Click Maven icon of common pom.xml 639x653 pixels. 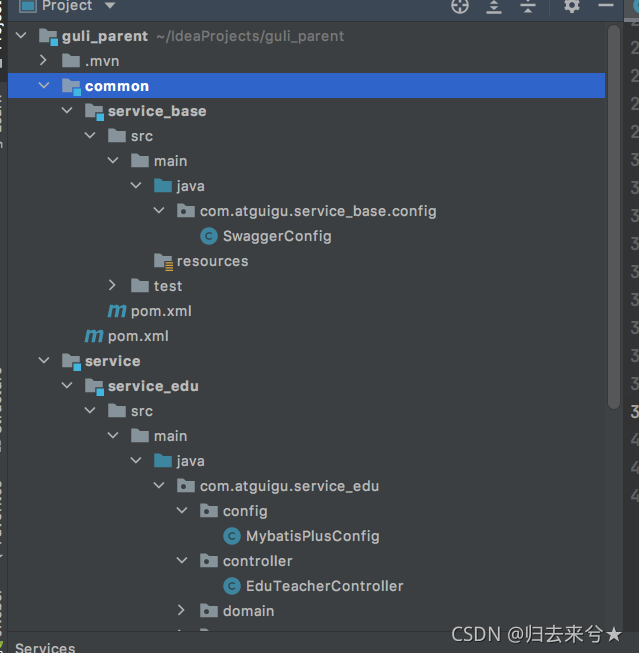[x=94, y=336]
